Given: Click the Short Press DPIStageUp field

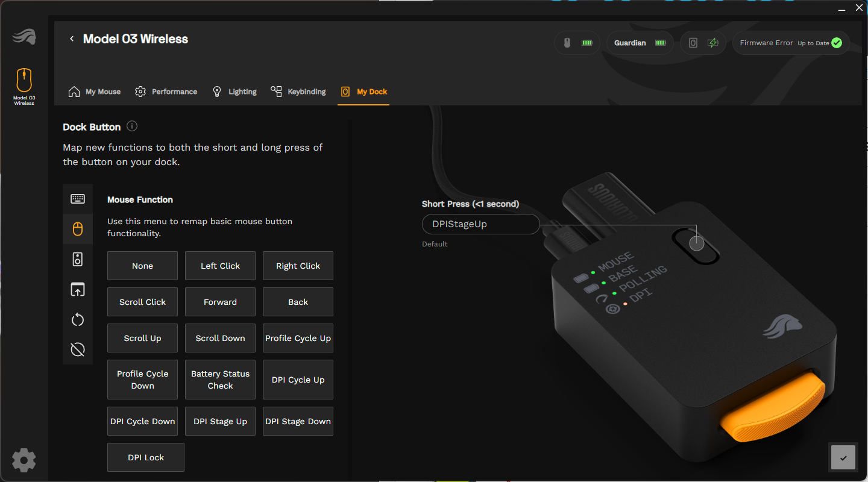Looking at the screenshot, I should [x=480, y=224].
